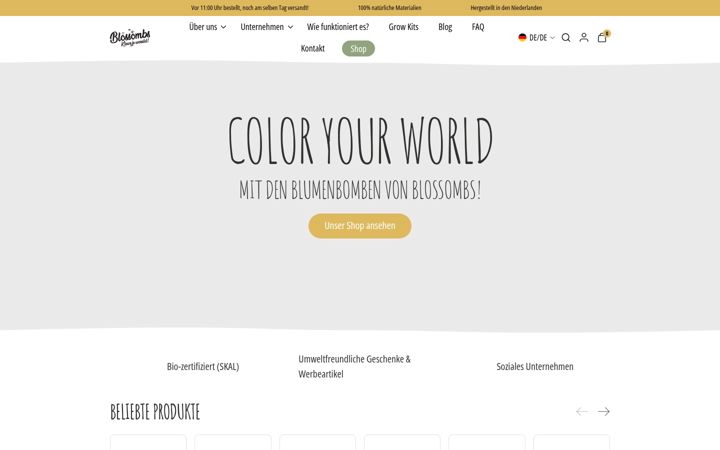Click Vor 11:00 Uhr bestellt announcement

(x=250, y=8)
